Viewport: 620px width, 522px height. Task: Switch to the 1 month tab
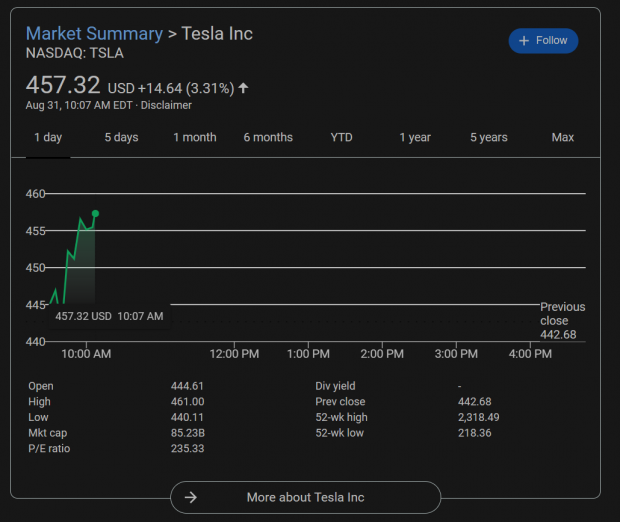point(195,137)
